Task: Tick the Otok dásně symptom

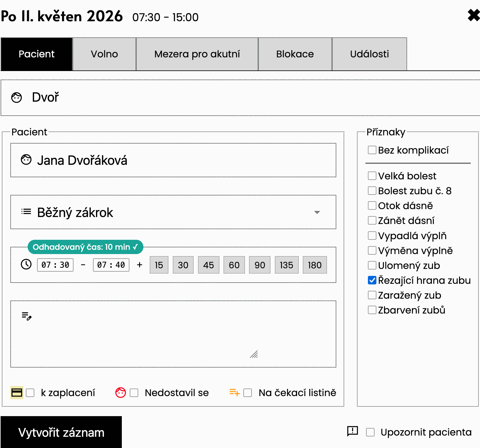Action: coord(372,205)
